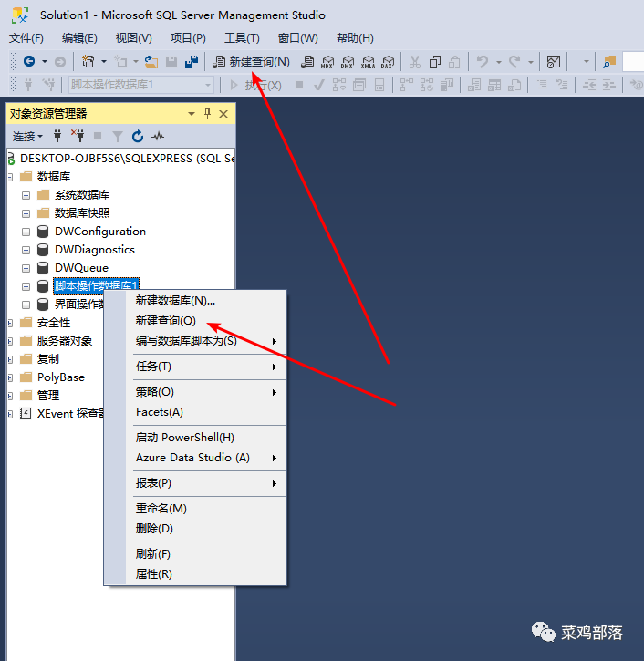The height and width of the screenshot is (661, 644).
Task: Select the 复制 folder
Action: [x=48, y=359]
